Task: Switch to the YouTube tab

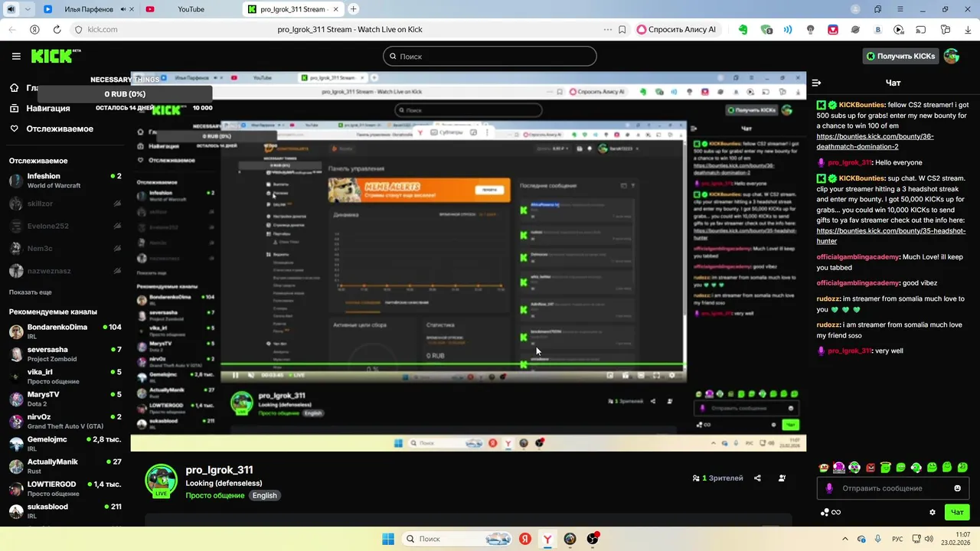Action: pos(191,9)
